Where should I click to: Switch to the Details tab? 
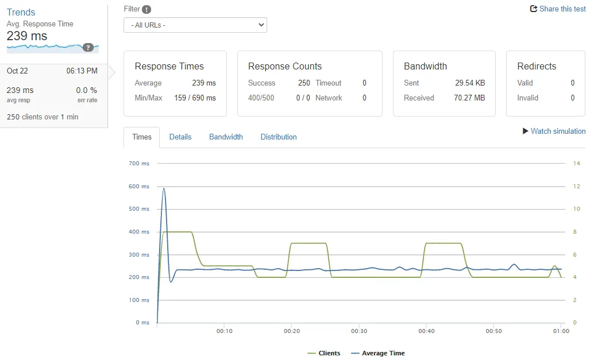pos(180,137)
